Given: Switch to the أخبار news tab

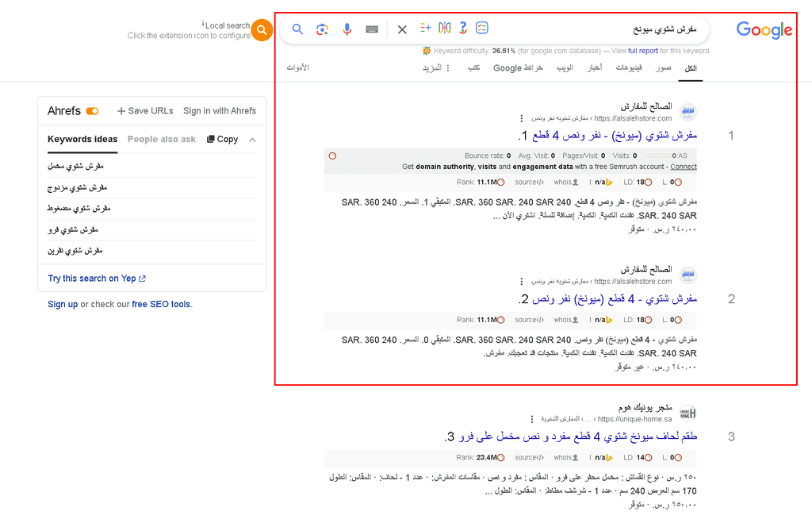Looking at the screenshot, I should (595, 68).
